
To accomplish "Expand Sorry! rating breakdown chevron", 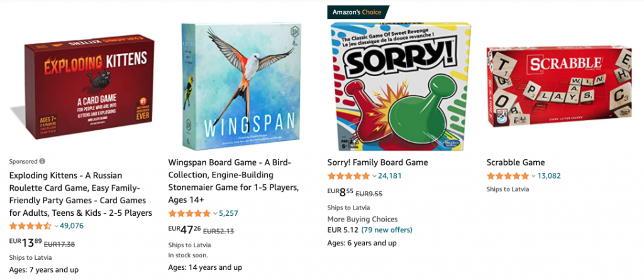I will point(374,176).
